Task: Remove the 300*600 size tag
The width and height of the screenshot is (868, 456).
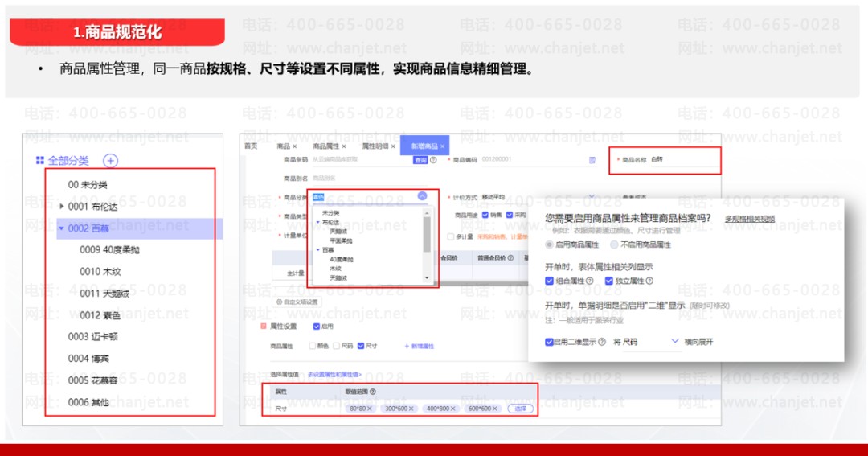Action: pos(411,409)
